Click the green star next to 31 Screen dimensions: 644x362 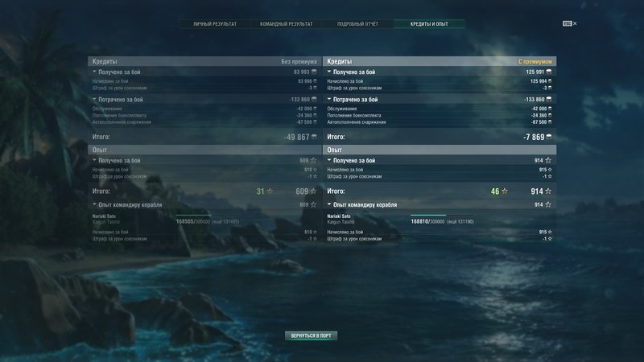pos(270,191)
